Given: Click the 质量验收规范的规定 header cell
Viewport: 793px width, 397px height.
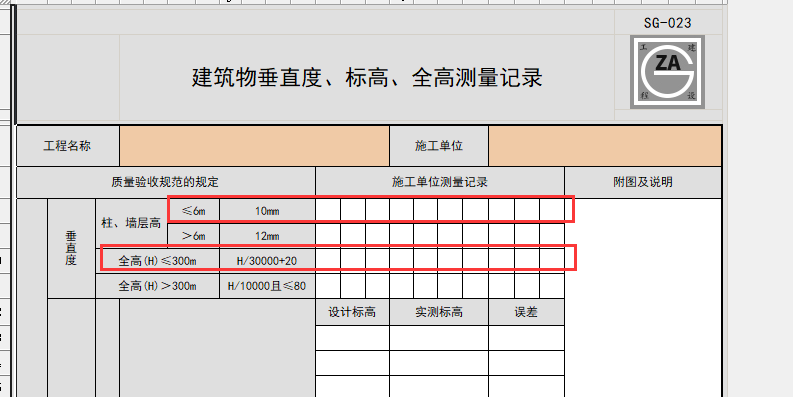Looking at the screenshot, I should [166, 183].
